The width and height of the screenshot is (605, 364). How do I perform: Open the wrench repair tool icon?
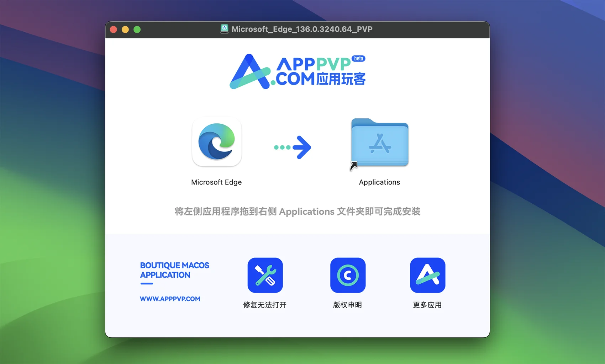tap(265, 275)
